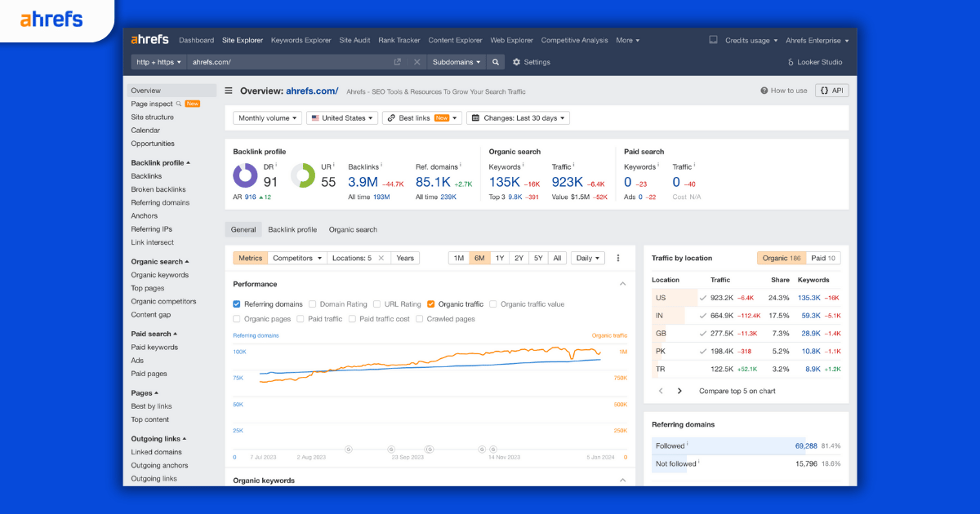Open Looker Studio
980x514 pixels.
point(814,62)
